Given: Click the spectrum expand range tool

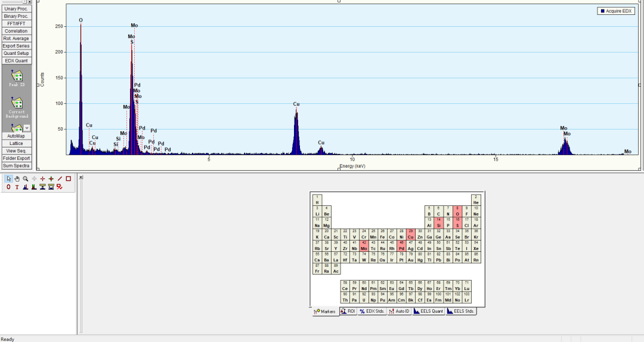Looking at the screenshot, I should [x=51, y=187].
